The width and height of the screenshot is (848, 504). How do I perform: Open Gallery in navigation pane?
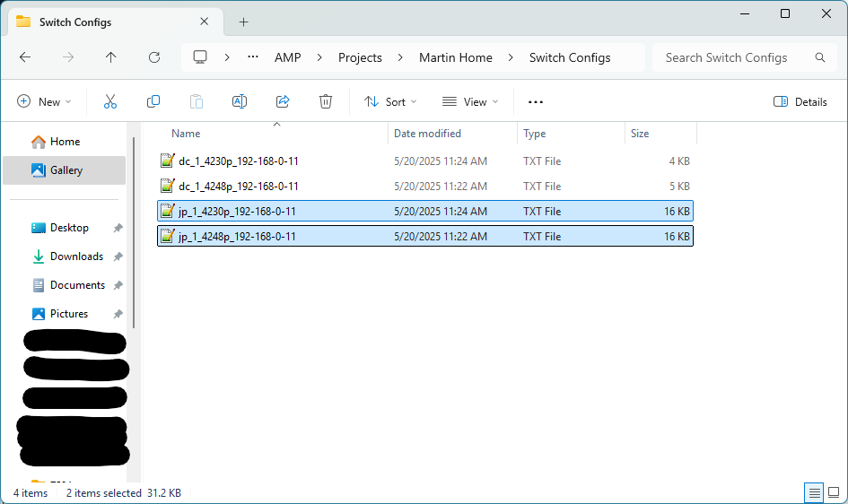pos(65,170)
